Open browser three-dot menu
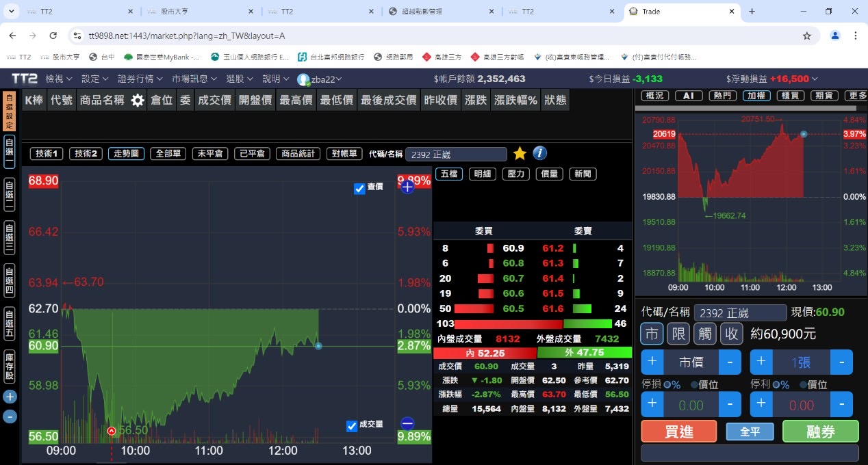 click(855, 36)
